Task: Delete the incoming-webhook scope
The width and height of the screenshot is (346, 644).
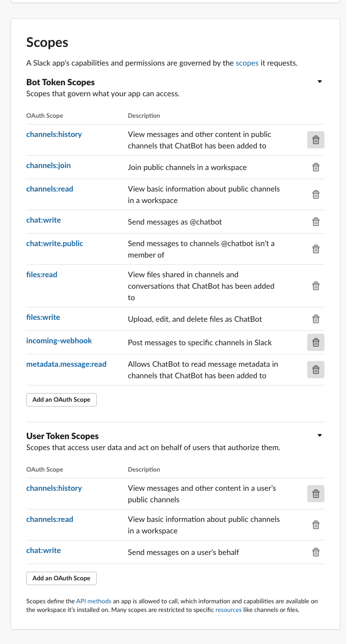Action: (x=316, y=342)
